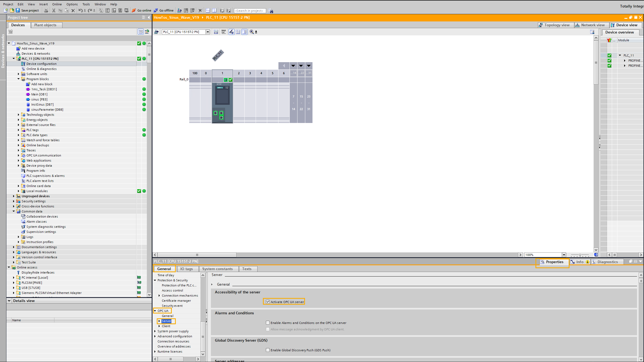Enable Alarms and Conditions on OPC UA server

(268, 323)
